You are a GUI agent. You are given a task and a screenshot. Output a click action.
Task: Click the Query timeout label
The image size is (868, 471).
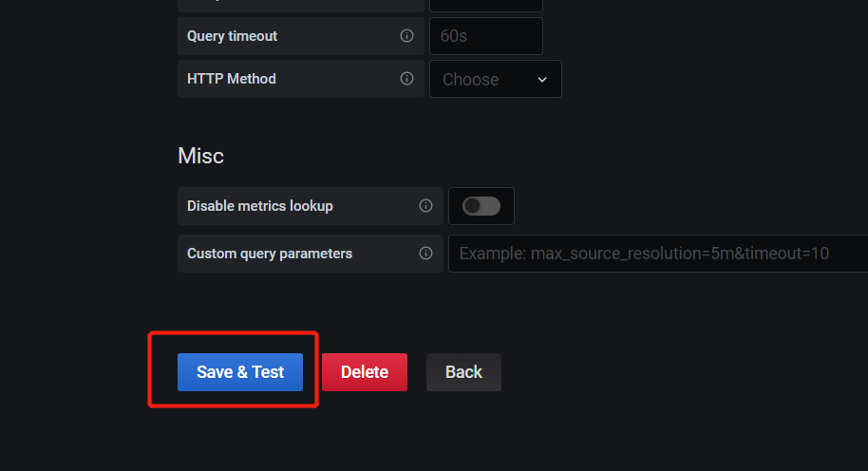point(232,36)
